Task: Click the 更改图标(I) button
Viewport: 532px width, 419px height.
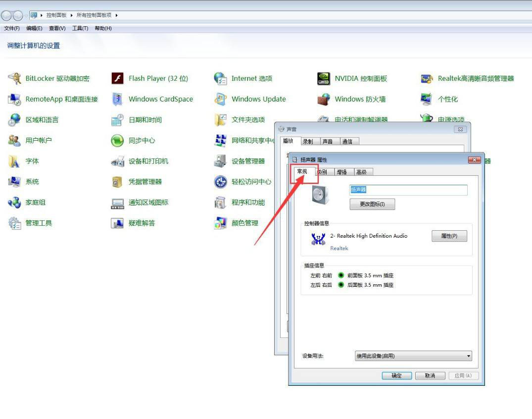Action: point(372,204)
